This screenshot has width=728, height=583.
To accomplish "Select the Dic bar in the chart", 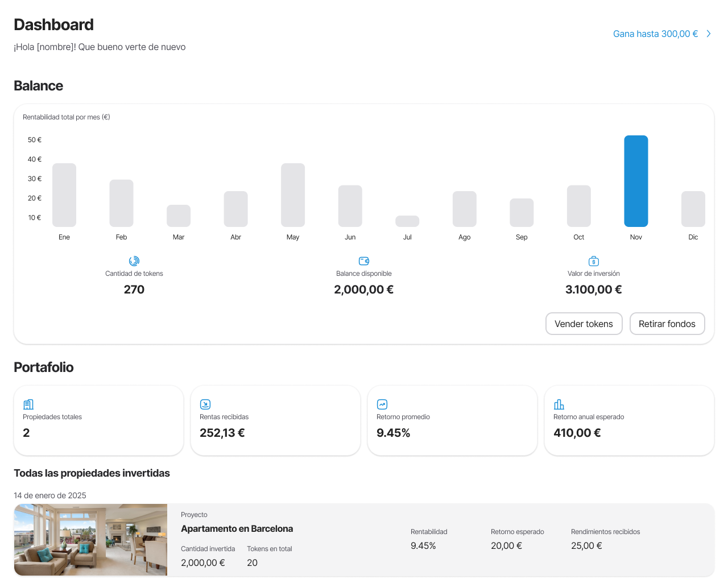I will 693,209.
